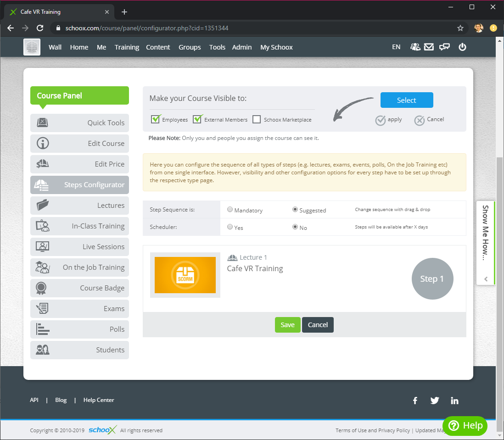Click the Live Sessions icon
This screenshot has height=440, width=504.
click(x=42, y=246)
